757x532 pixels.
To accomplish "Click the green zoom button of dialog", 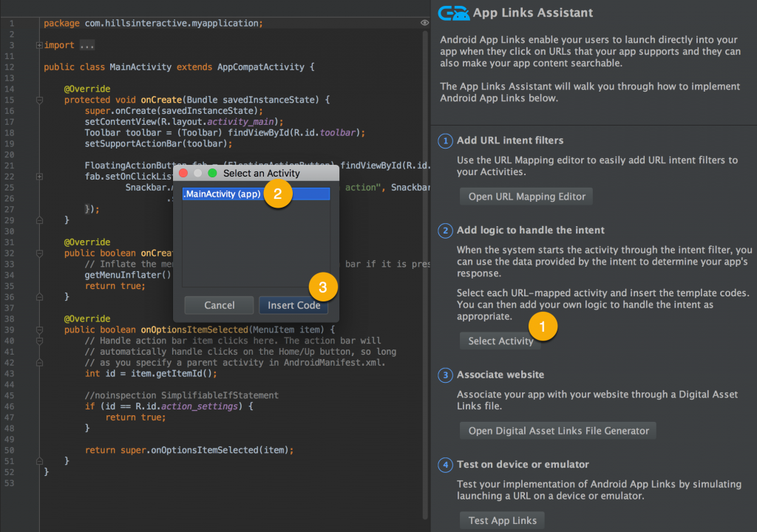I will coord(212,173).
